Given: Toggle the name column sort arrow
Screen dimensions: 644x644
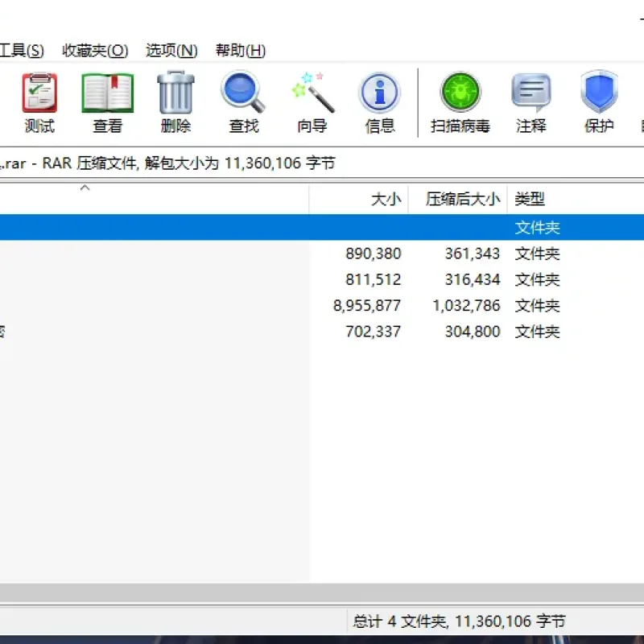Looking at the screenshot, I should coord(85,188).
